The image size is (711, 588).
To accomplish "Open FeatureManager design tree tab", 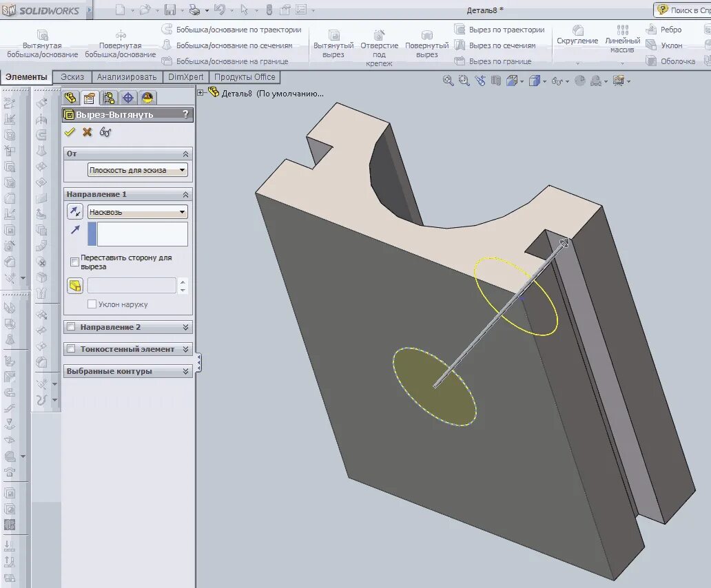I will (71, 98).
